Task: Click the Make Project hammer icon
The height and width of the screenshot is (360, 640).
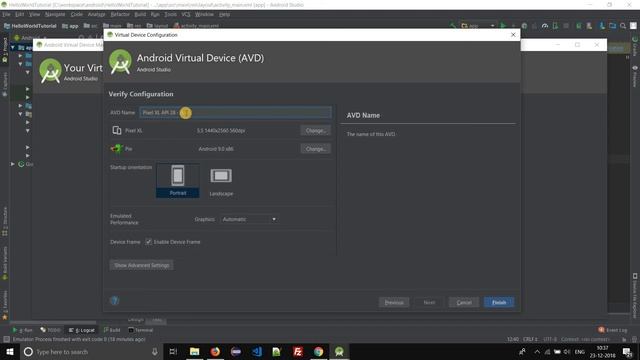Action: (x=452, y=26)
